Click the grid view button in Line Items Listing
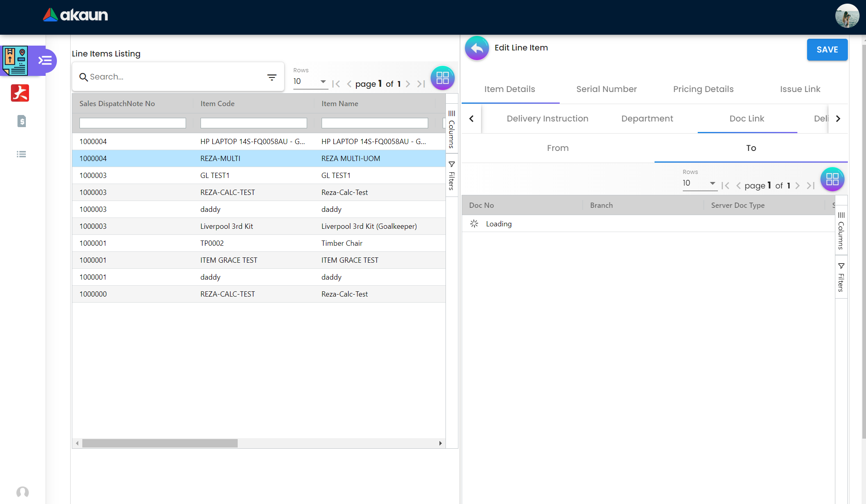Screen dimensions: 866x504 [x=442, y=77]
